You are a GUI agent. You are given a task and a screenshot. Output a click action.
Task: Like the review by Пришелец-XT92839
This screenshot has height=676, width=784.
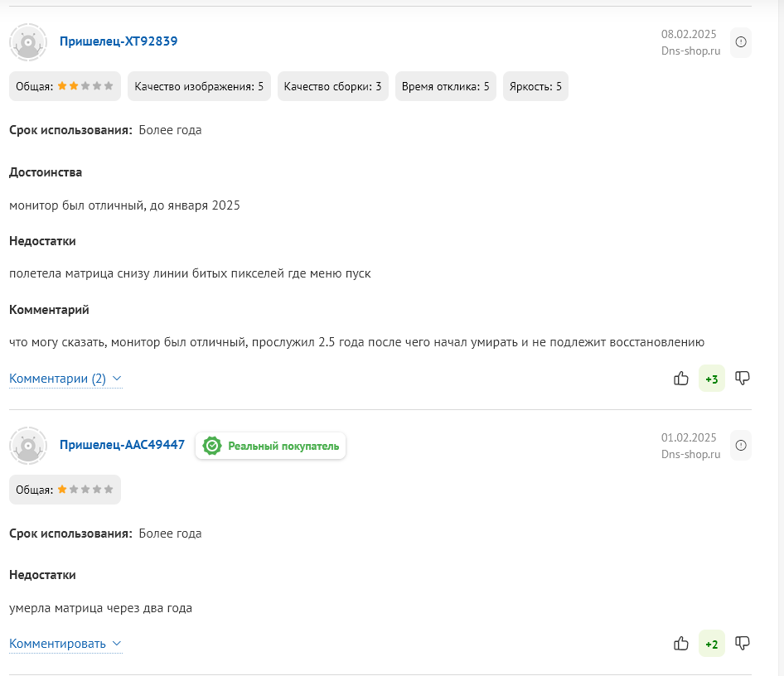681,379
